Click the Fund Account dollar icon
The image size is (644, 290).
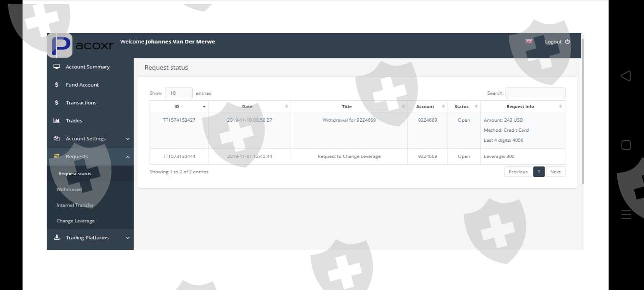tap(57, 85)
